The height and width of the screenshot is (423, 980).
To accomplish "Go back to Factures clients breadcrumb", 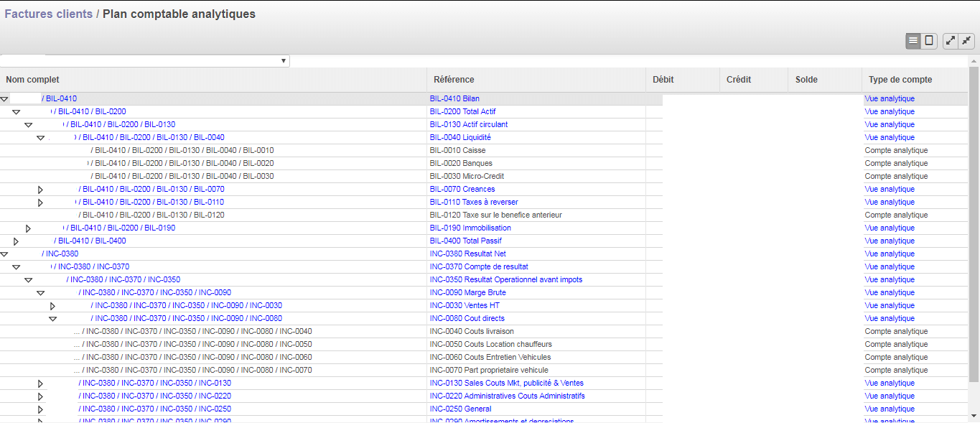I will pyautogui.click(x=49, y=14).
